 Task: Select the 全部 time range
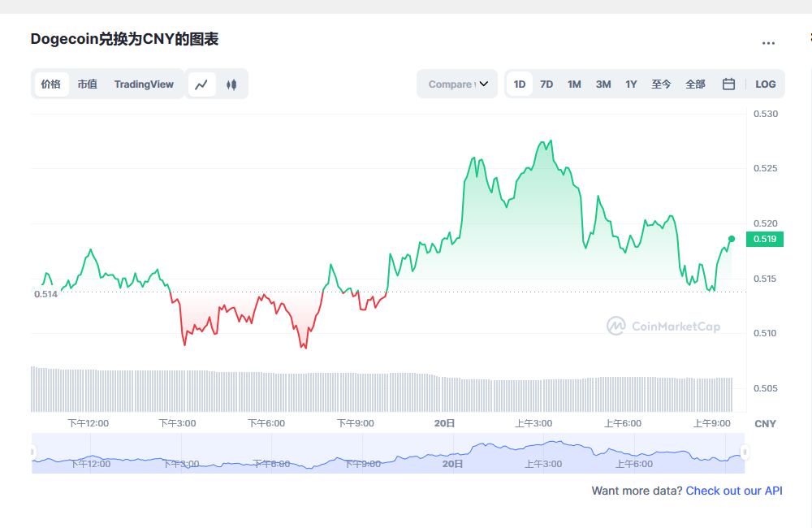pyautogui.click(x=695, y=84)
